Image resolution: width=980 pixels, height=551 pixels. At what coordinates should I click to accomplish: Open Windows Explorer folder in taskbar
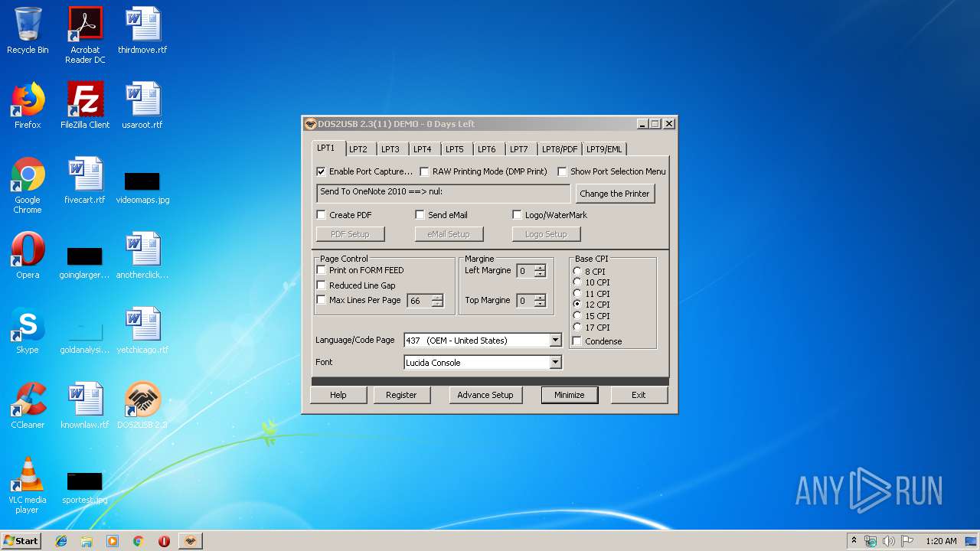[87, 541]
